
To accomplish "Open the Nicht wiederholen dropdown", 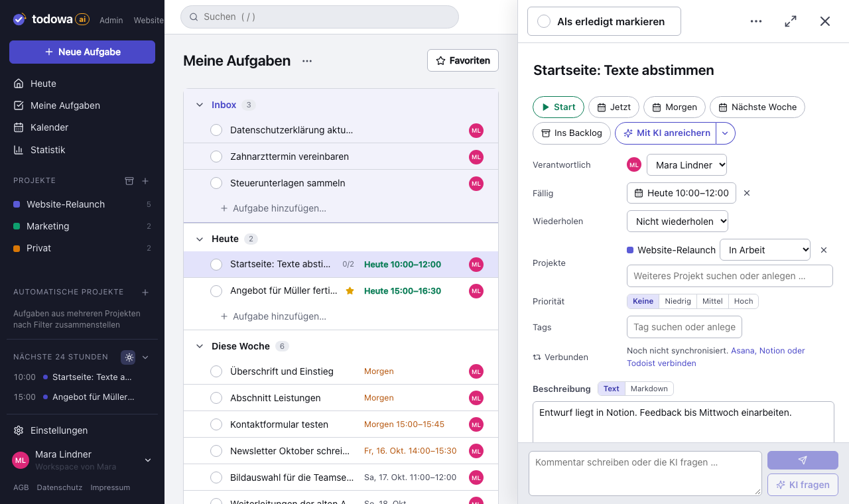I will tap(677, 221).
